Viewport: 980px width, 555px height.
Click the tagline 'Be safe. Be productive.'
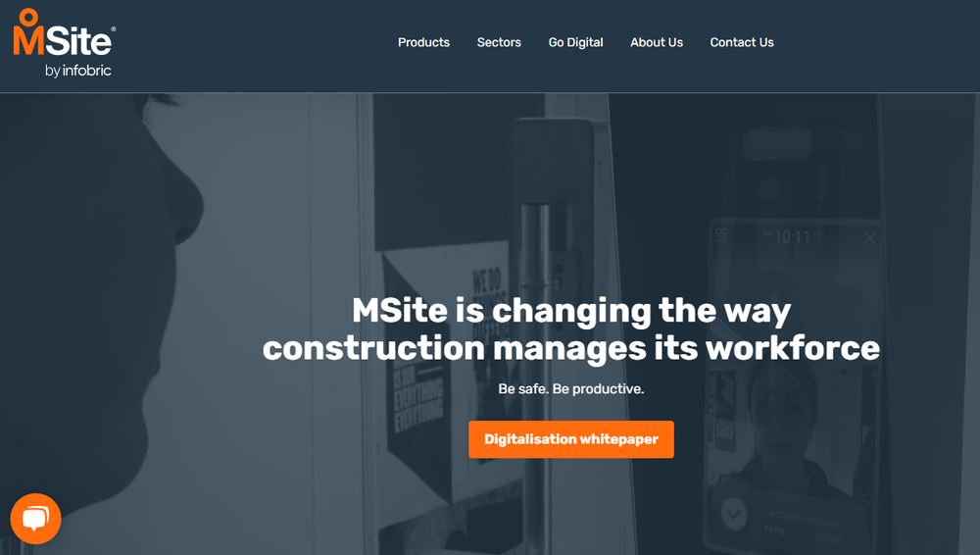(571, 388)
